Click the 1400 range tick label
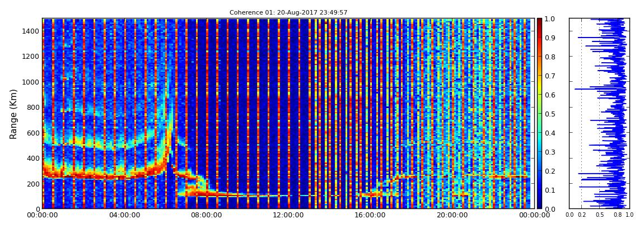Viewport: 644px width, 228px height. click(x=30, y=31)
